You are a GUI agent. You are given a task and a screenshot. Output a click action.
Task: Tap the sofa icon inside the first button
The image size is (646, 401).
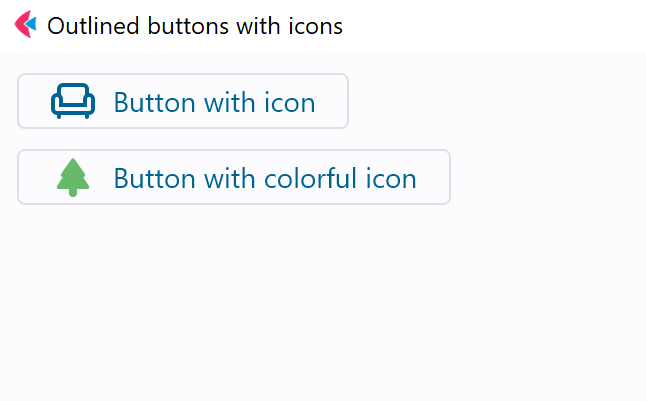pos(73,101)
